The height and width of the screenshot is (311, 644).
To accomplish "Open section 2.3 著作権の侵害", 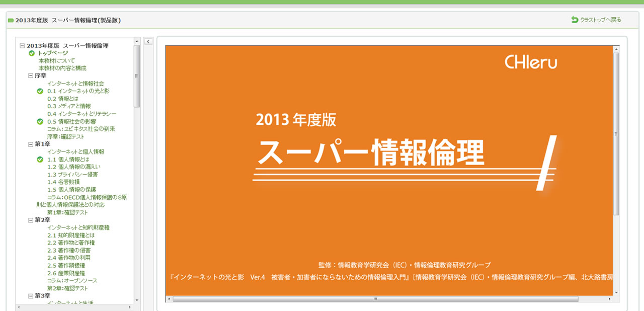I will point(69,251).
